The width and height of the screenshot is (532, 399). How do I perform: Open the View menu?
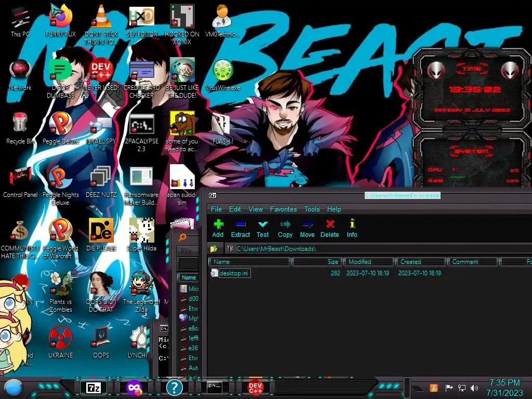[256, 209]
